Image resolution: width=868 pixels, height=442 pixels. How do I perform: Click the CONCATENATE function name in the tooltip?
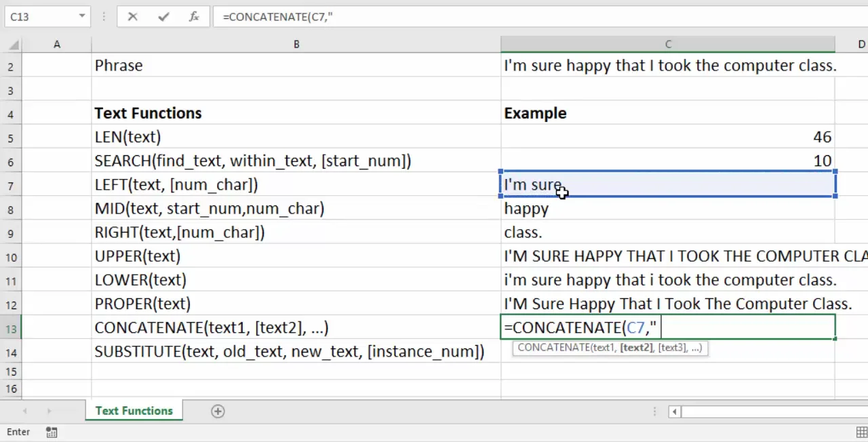553,348
